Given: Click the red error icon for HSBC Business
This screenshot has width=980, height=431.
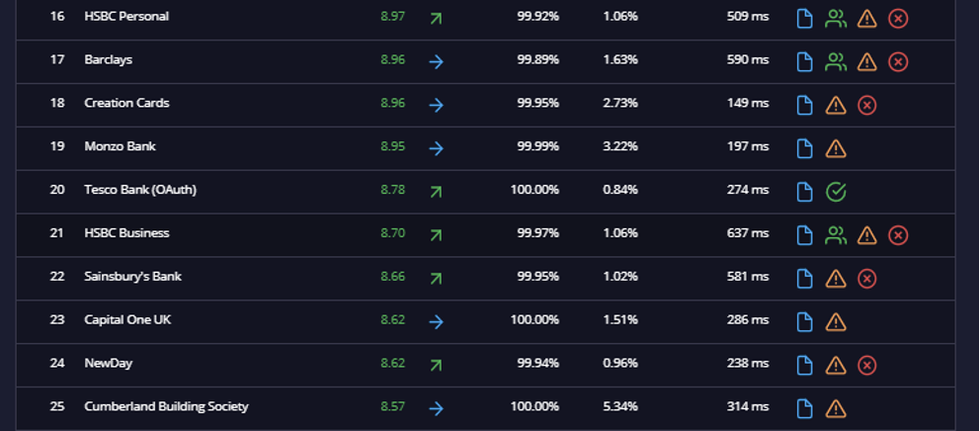Looking at the screenshot, I should [x=898, y=235].
